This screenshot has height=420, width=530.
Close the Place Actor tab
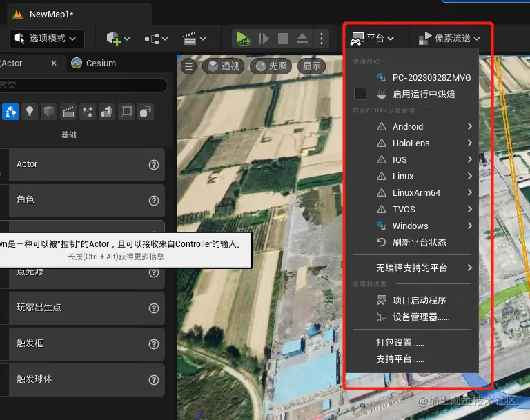point(54,63)
